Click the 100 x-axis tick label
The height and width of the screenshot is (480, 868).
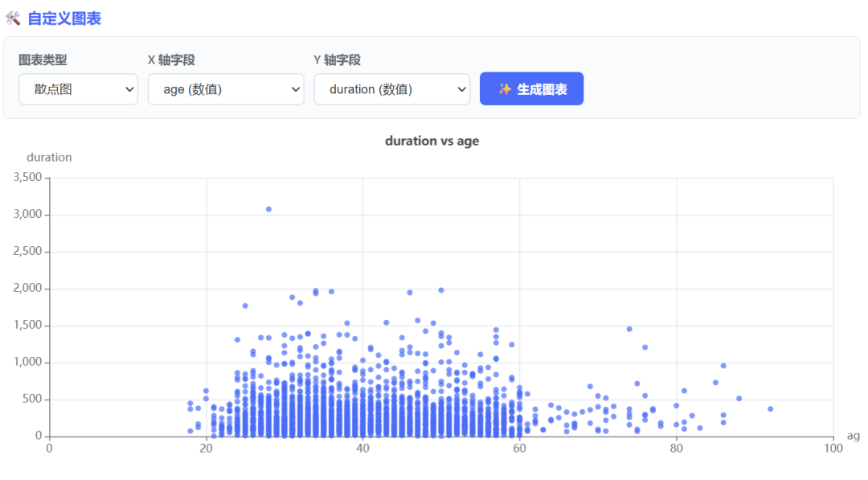[833, 449]
